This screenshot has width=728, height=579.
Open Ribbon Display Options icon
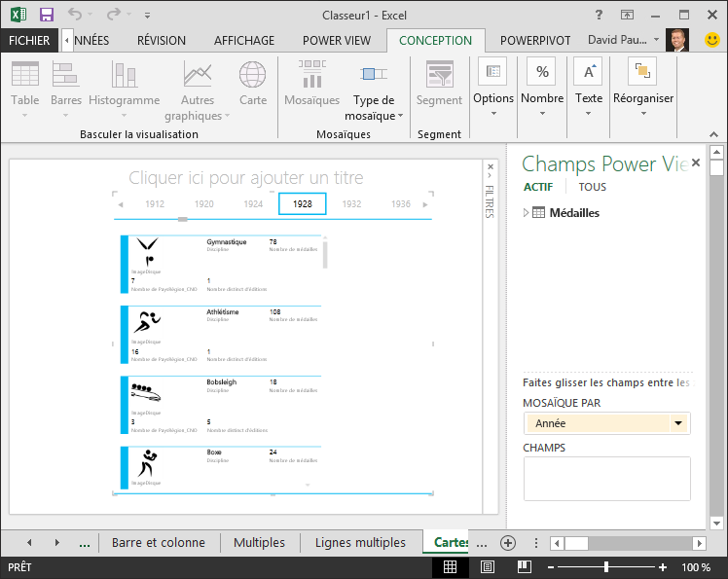(x=627, y=15)
